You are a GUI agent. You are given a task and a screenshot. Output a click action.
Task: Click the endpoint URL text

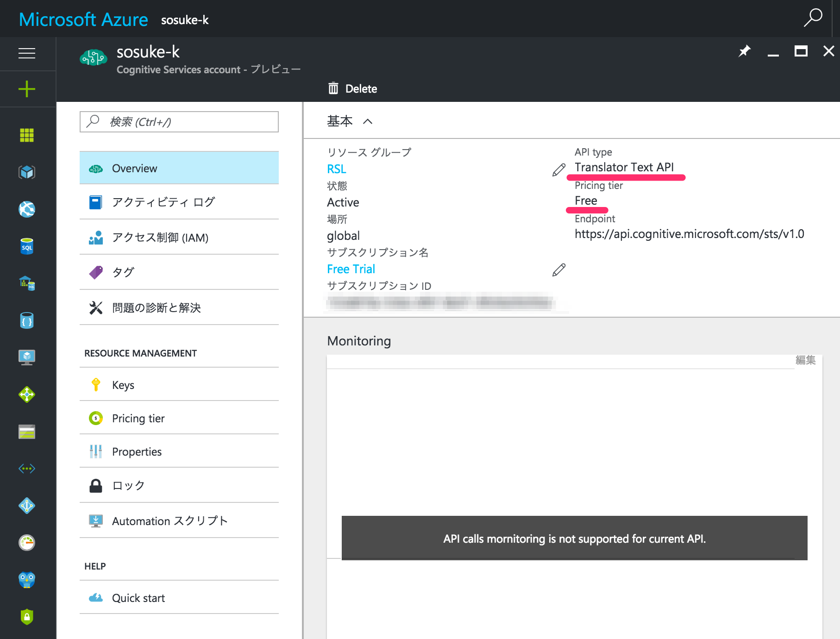coord(690,234)
